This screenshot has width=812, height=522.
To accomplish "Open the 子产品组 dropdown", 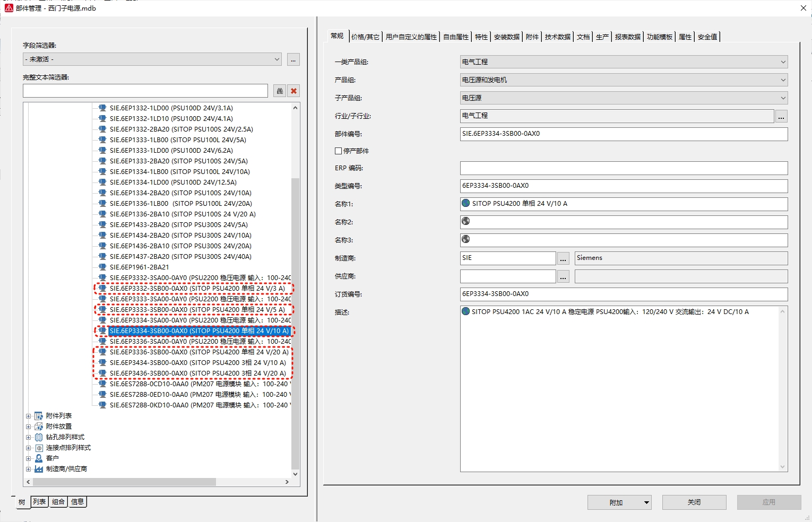I will click(x=624, y=98).
